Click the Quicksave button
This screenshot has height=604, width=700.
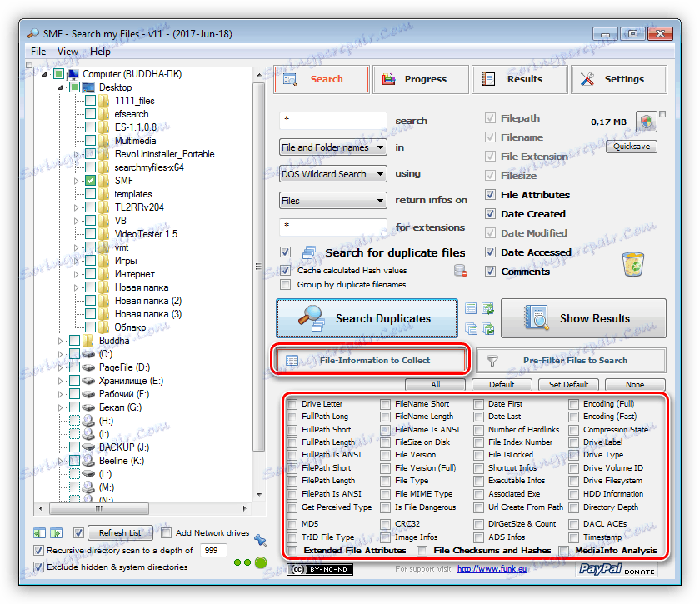pos(632,147)
